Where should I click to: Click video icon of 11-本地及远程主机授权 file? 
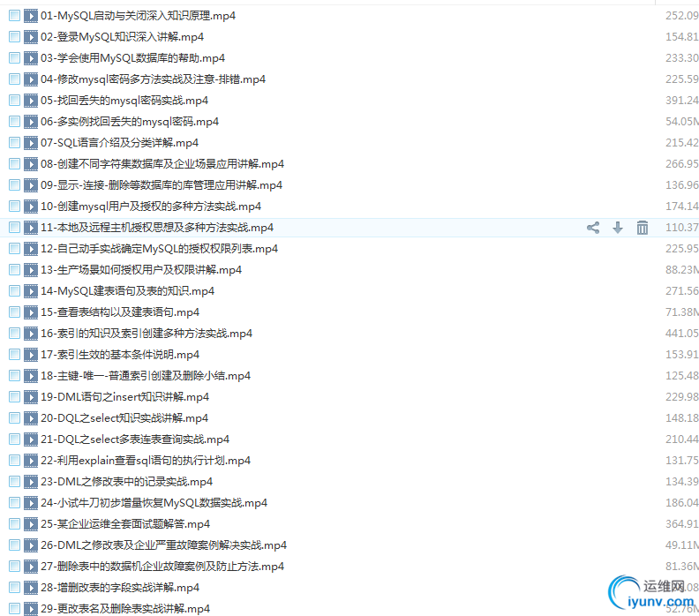click(31, 228)
